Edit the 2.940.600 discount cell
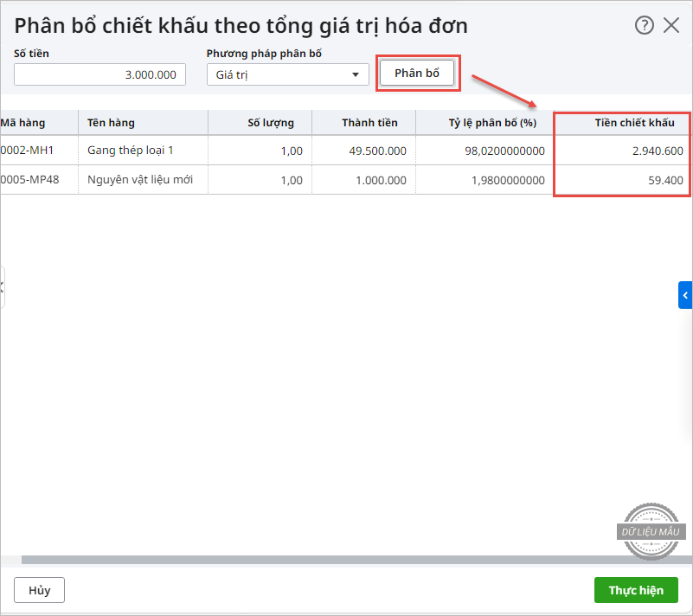Screen dimensions: 693x616 (622, 151)
